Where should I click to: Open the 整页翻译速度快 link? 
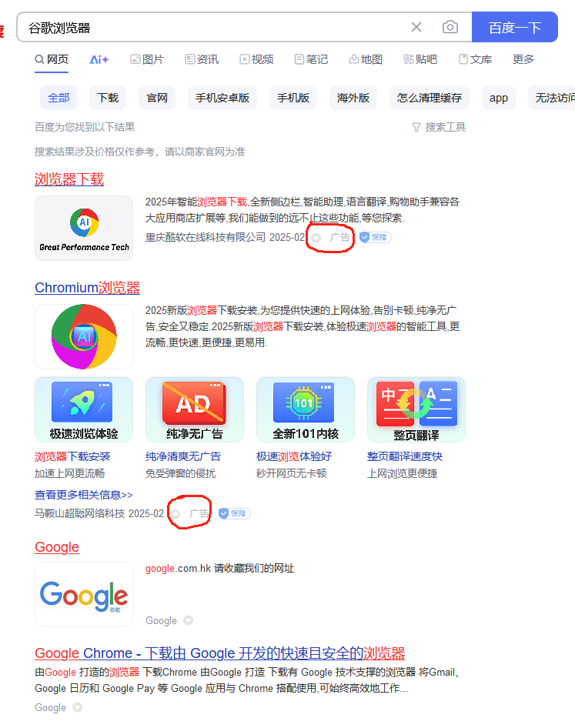pos(405,456)
